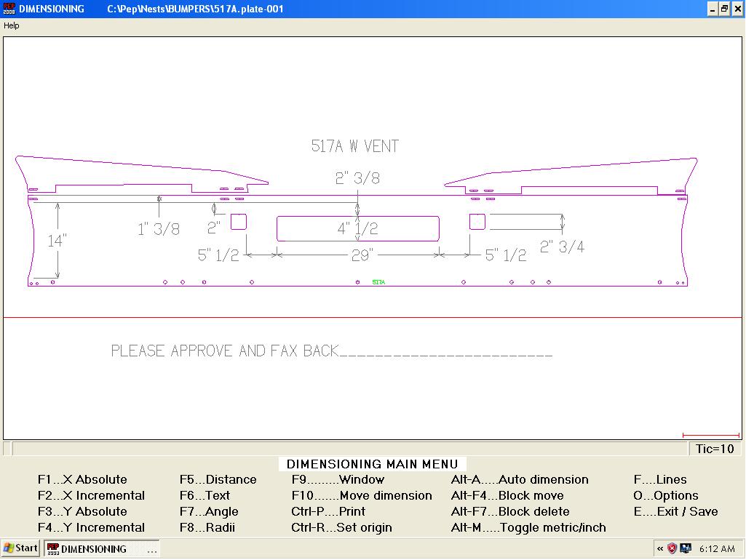Open the Help menu
Viewport: 746px width, 560px height.
click(x=12, y=25)
